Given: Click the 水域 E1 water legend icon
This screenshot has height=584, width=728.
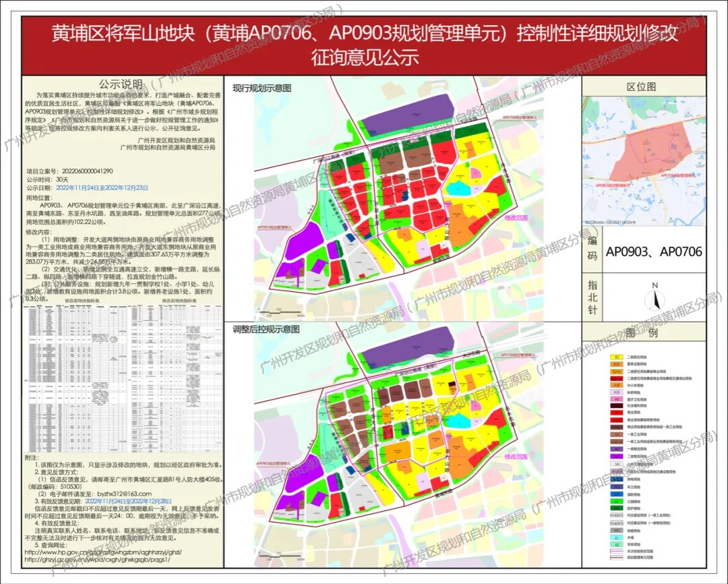Looking at the screenshot, I should 616,537.
